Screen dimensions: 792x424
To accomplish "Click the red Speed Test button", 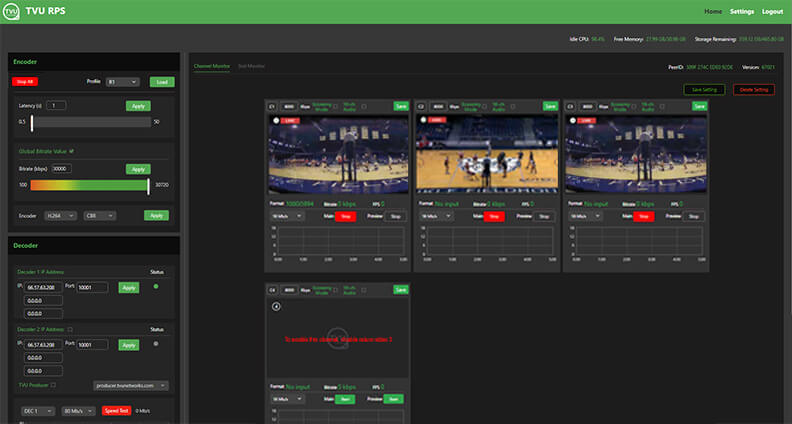I will pyautogui.click(x=116, y=411).
